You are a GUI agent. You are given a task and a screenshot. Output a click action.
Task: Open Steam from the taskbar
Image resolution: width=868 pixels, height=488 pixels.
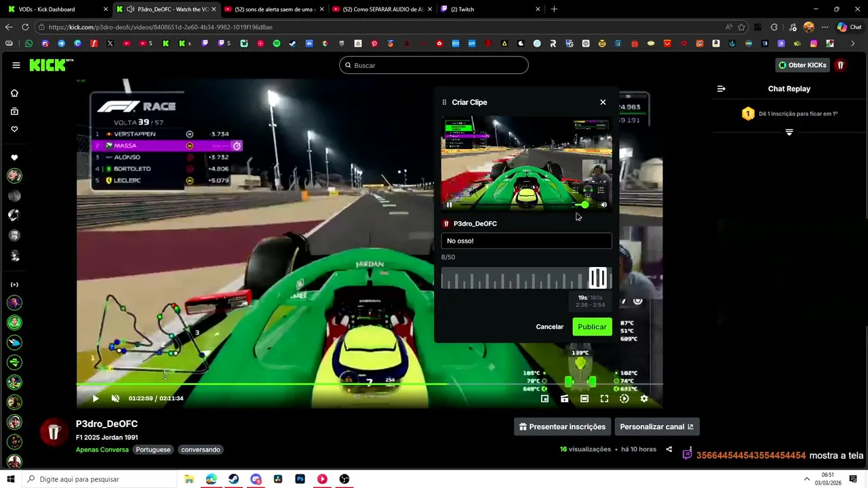click(x=233, y=479)
